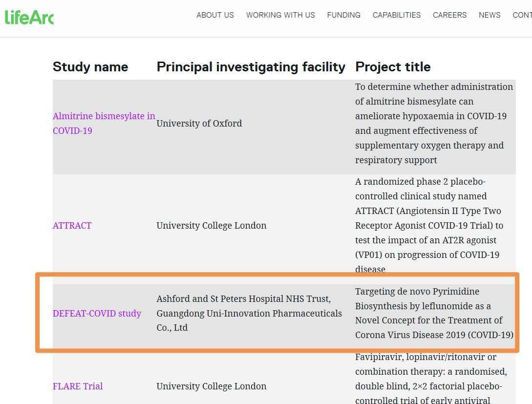Open the FLARE Trial link
Screen dimensions: 532x404
tap(78, 386)
